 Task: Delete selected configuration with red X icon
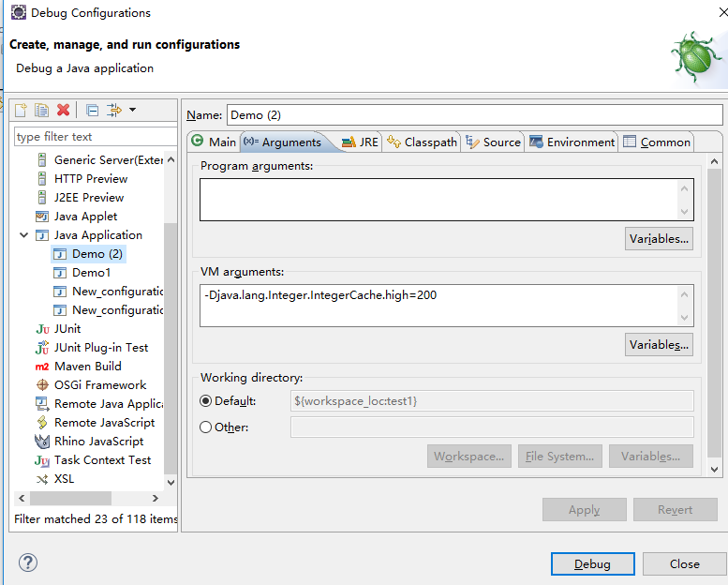63,110
